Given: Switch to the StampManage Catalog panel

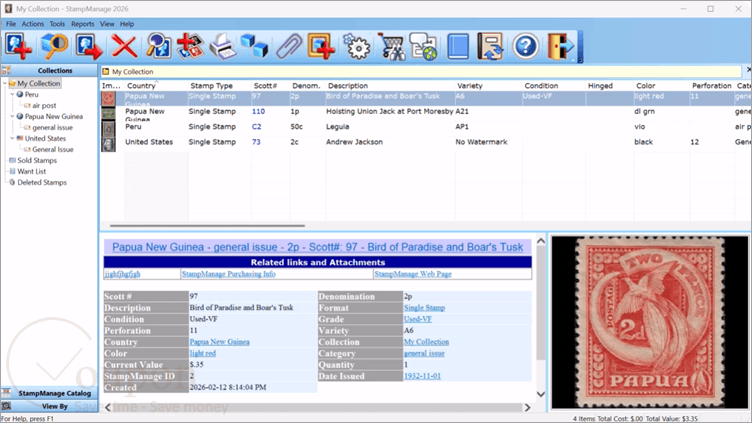Looking at the screenshot, I should (x=49, y=393).
